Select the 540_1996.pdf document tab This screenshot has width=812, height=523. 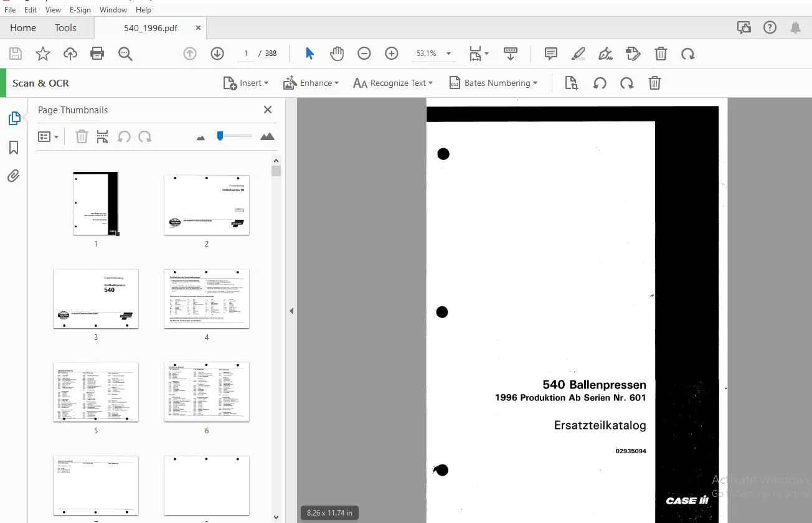coord(151,28)
